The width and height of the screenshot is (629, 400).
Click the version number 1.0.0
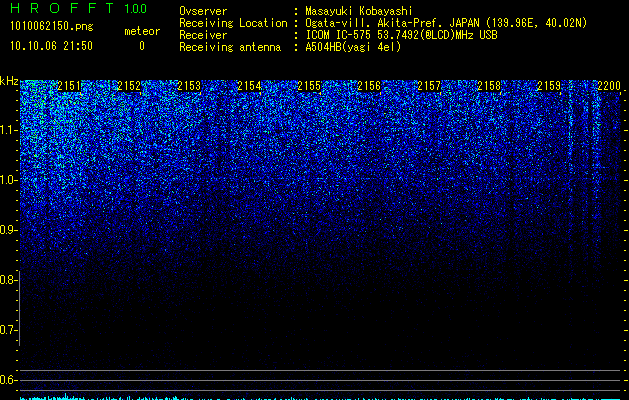[136, 9]
